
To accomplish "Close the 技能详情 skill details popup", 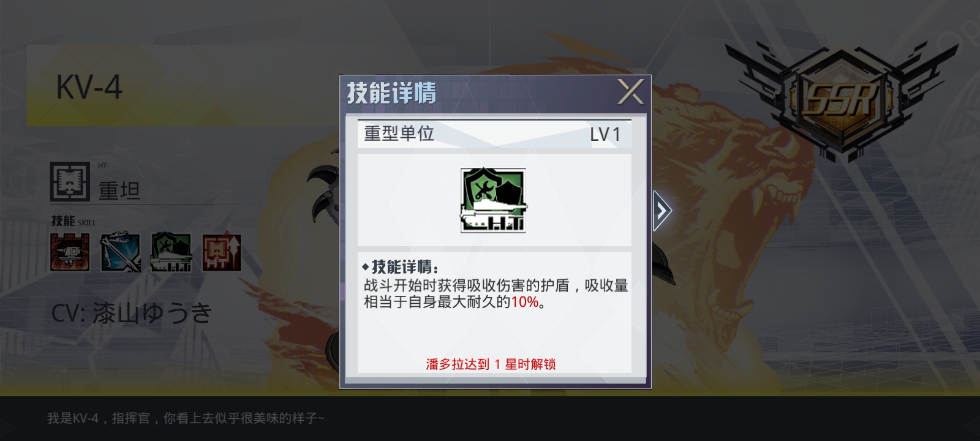I will click(630, 92).
